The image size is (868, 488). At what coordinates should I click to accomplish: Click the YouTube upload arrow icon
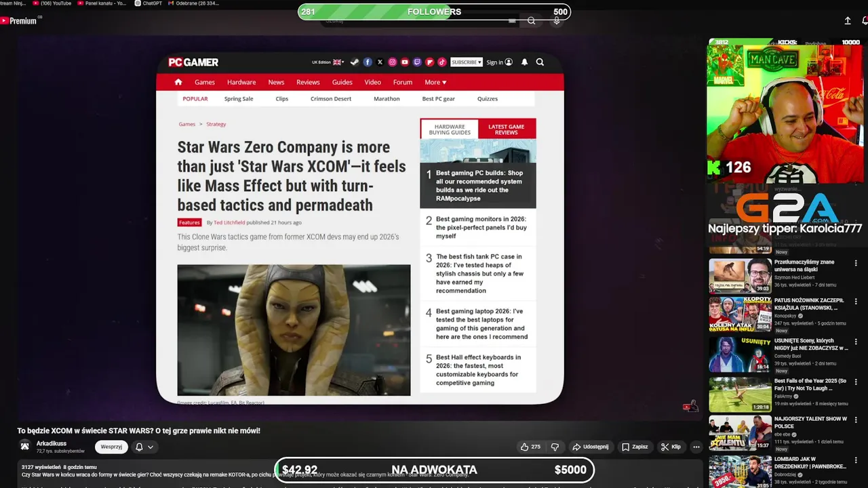848,21
